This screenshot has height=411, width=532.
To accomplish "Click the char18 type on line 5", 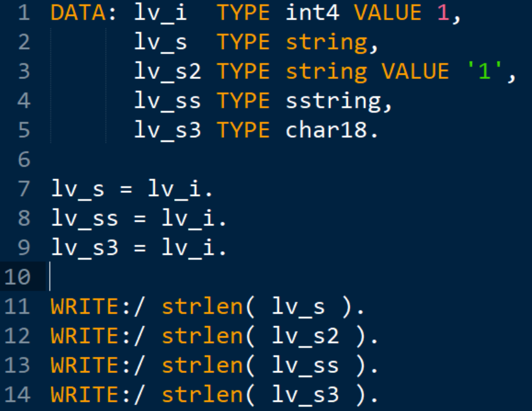I will [327, 130].
